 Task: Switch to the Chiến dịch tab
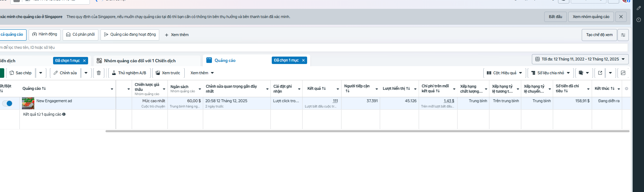[8, 61]
